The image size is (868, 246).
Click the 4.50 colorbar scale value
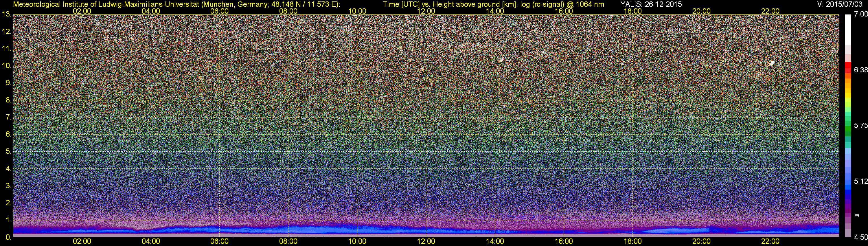pyautogui.click(x=861, y=237)
